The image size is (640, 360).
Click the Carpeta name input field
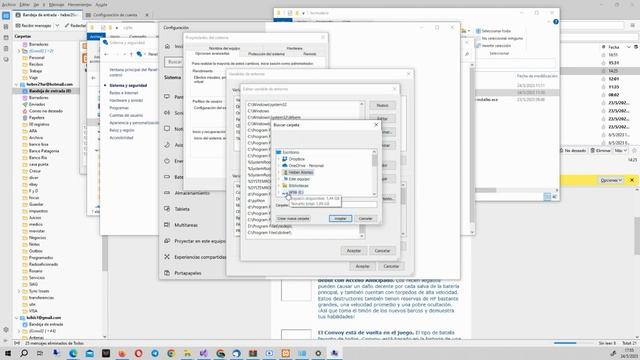(334, 205)
